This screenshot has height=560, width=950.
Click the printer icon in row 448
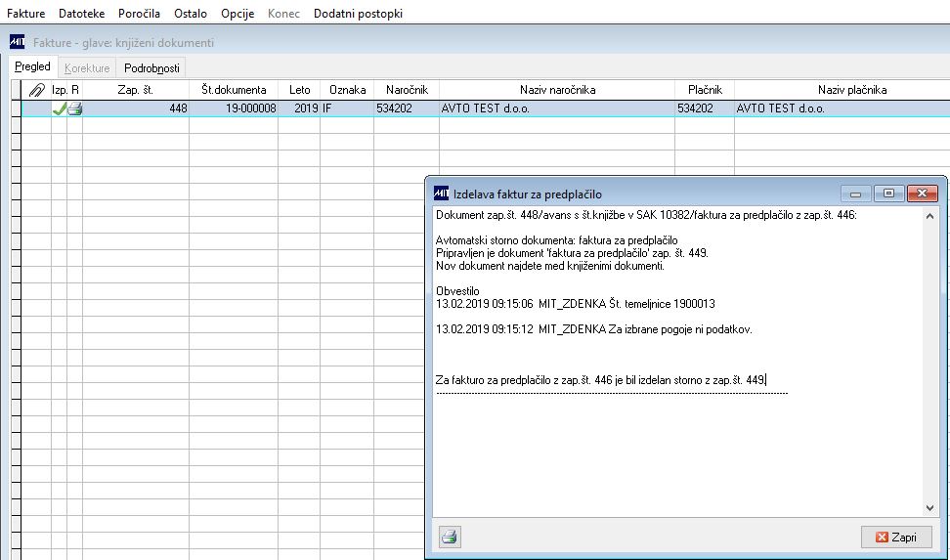click(x=74, y=109)
